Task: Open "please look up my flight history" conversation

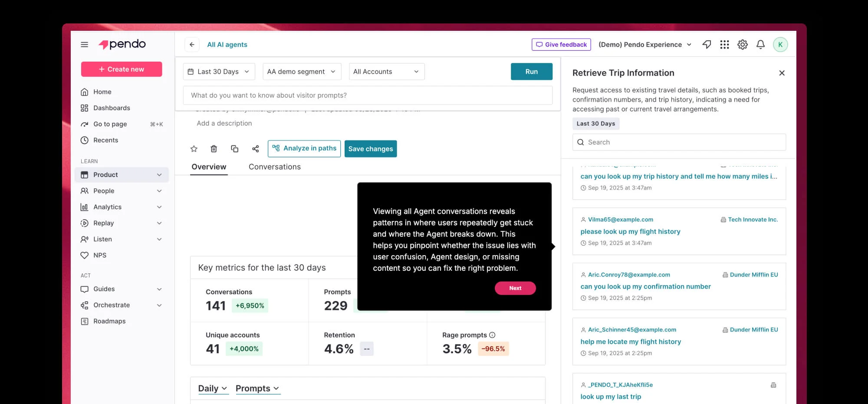Action: tap(630, 232)
